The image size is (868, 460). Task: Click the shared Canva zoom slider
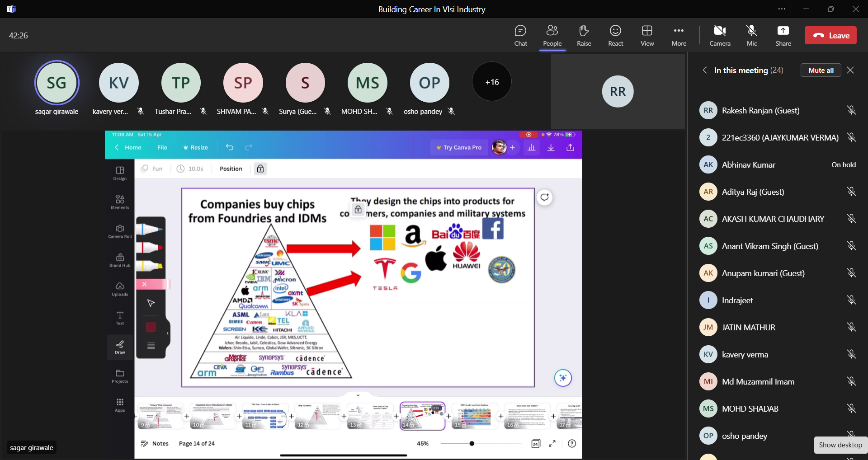pos(472,443)
